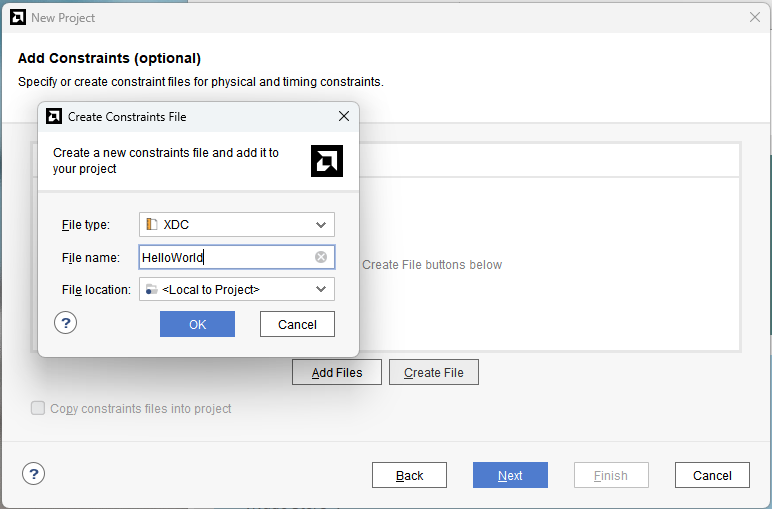This screenshot has width=772, height=509.
Task: Open help for Create Constraints File dialog
Action: (65, 323)
